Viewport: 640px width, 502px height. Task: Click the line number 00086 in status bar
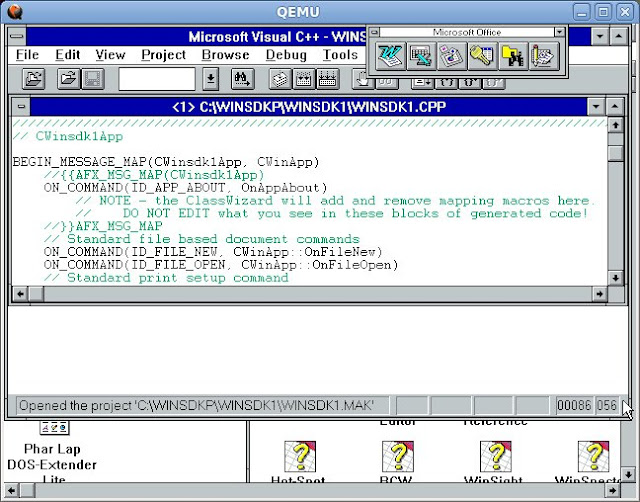coord(574,405)
